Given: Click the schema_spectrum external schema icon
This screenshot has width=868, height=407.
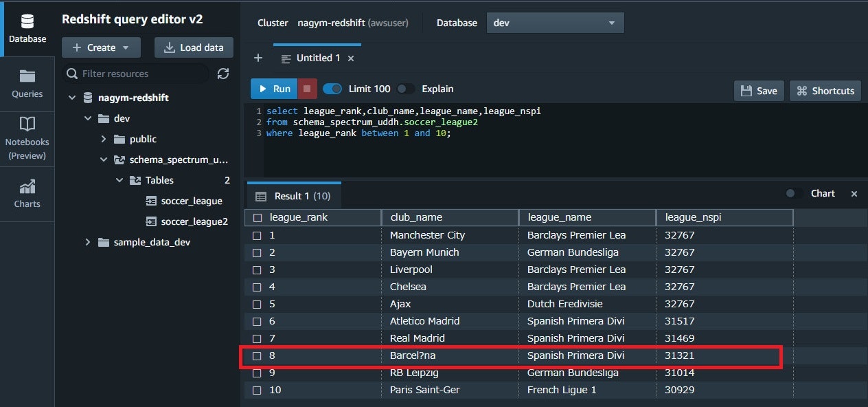Looking at the screenshot, I should click(119, 159).
